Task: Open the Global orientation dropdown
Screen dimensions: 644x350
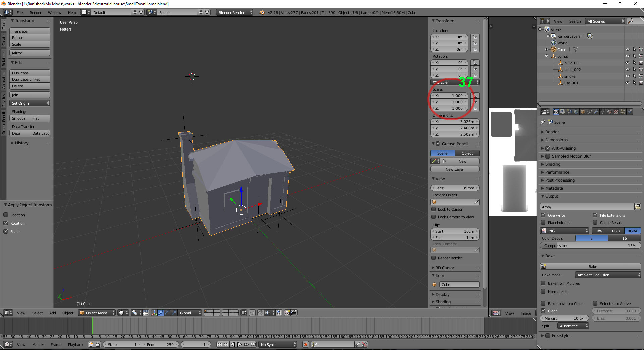Action: (x=190, y=313)
